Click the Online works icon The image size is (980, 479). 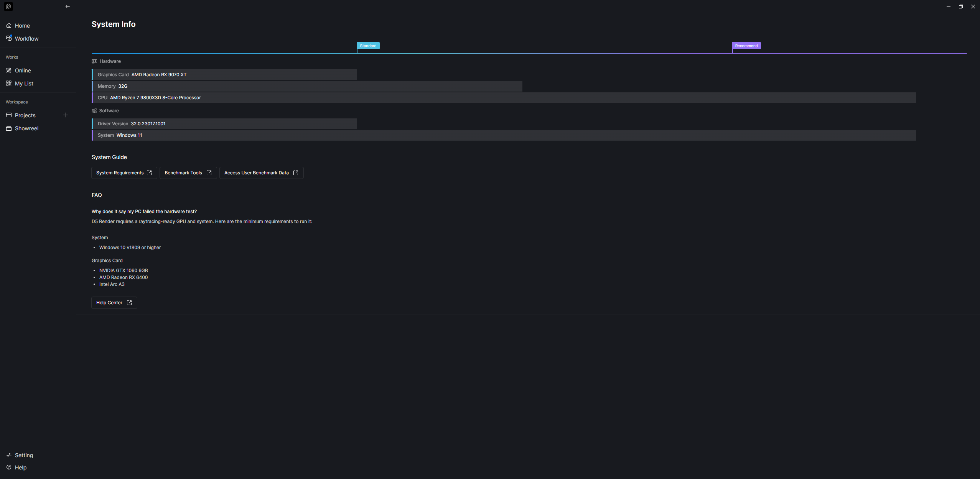pyautogui.click(x=9, y=71)
